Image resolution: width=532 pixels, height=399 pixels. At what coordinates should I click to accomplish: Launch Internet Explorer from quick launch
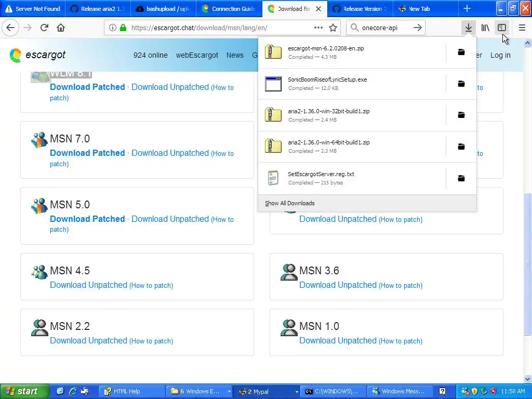coord(73,391)
